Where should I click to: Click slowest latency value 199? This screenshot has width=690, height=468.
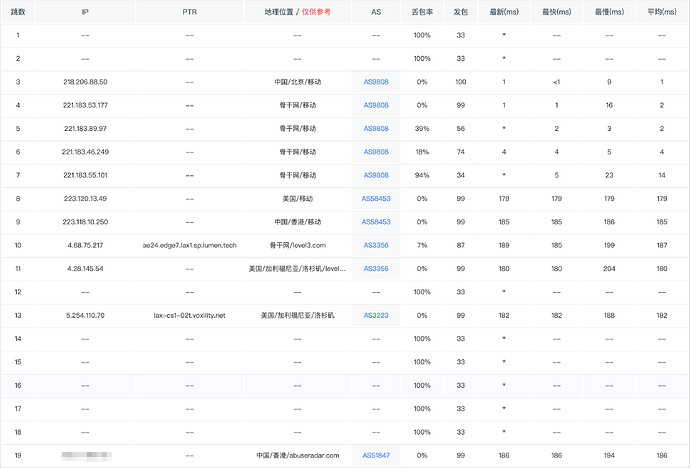click(609, 245)
